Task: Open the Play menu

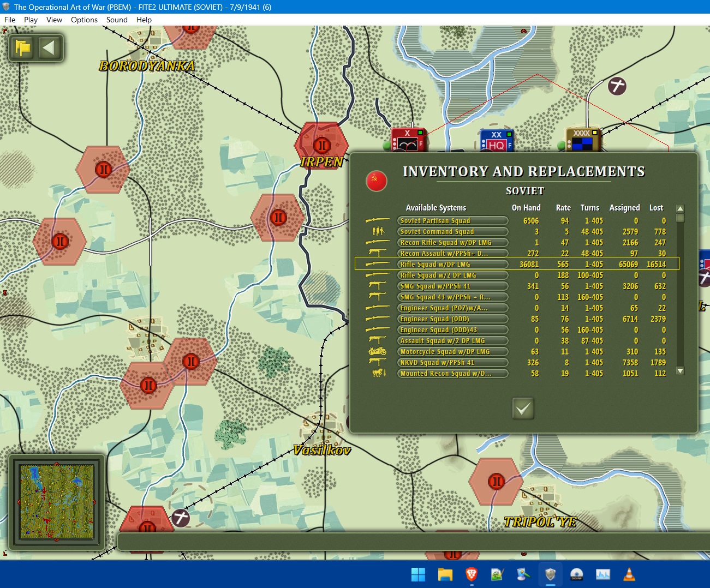Action: (x=31, y=20)
